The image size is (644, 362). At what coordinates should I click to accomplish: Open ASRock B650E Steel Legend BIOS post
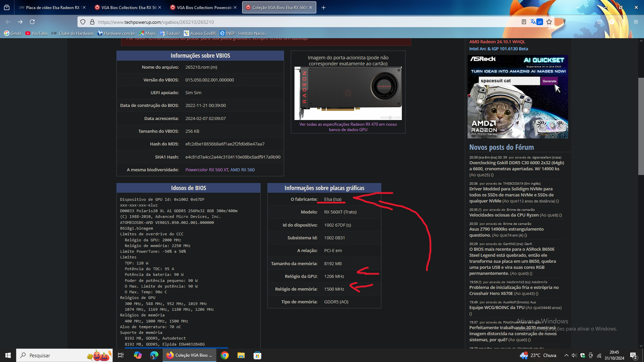513,261
